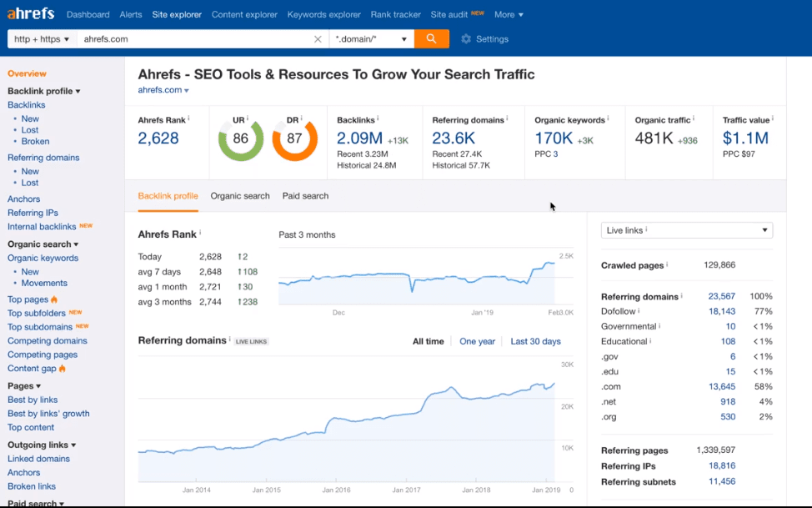Collapse the Backlink profile sidebar section
812x508 pixels.
pyautogui.click(x=44, y=91)
